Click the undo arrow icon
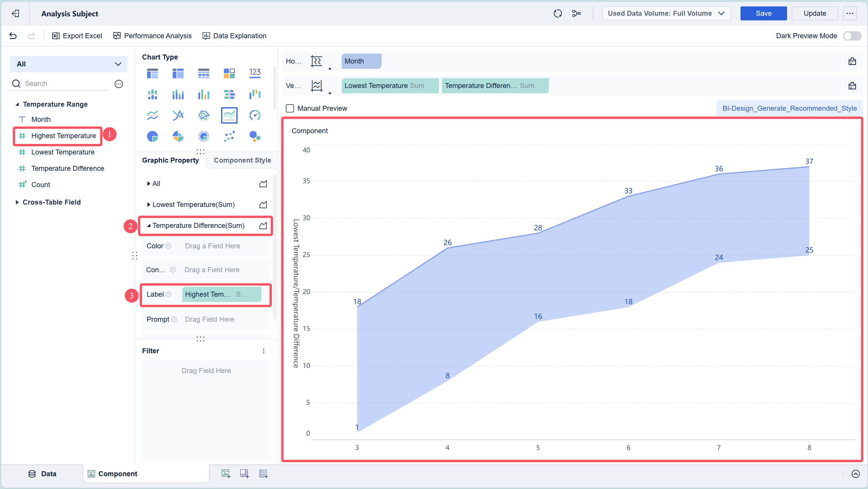Image resolution: width=868 pixels, height=489 pixels. click(13, 36)
